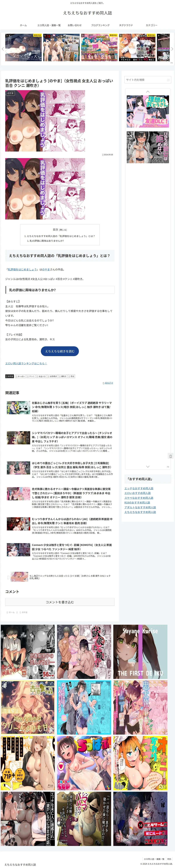175x868 pixels.
Task: Open the アダルトなおすすめ同人誌 sidebar link
Action: 140,507
